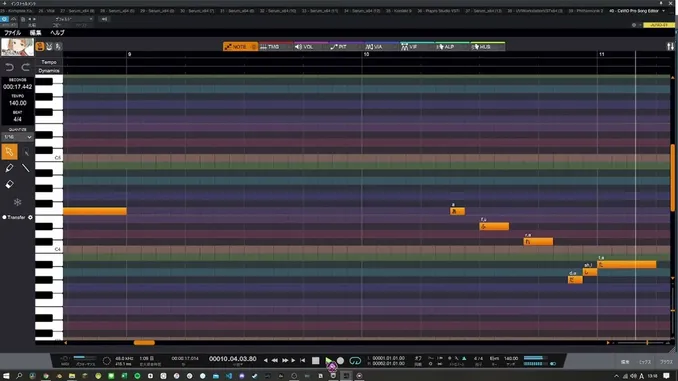The image size is (678, 381).
Task: Click the vertical scrollbar thumb at right edge
Action: tap(673, 177)
